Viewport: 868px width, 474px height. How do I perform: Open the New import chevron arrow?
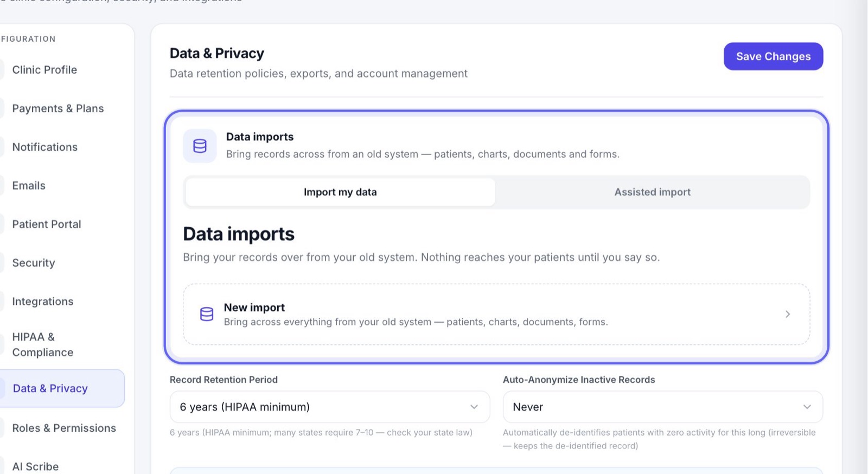788,314
